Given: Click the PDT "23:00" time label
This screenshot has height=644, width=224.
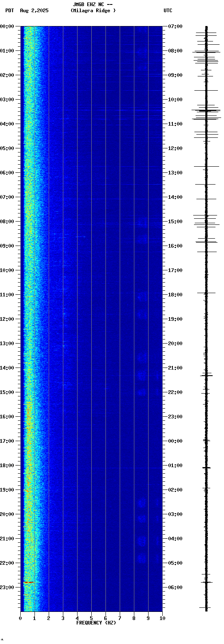Looking at the screenshot, I should (7, 587).
